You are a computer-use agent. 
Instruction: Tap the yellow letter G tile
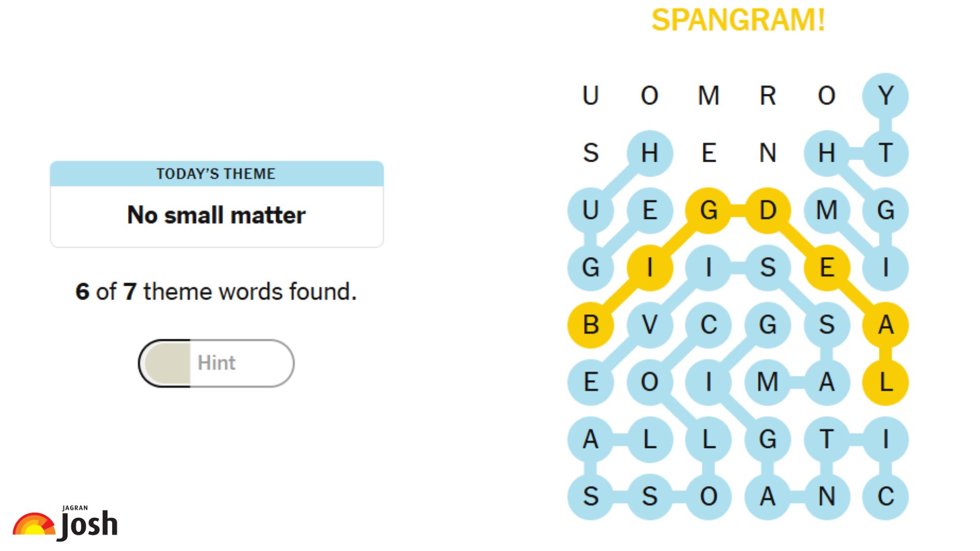click(708, 210)
